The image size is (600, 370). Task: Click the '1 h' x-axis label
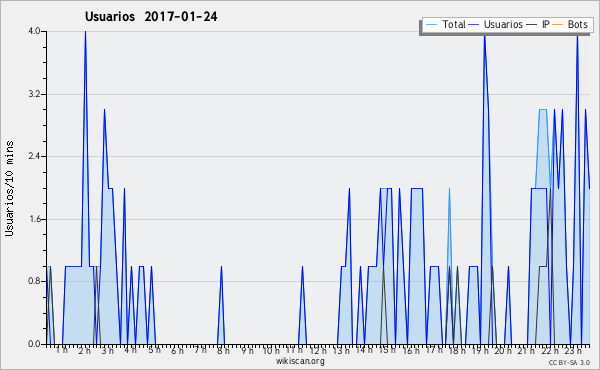click(62, 350)
